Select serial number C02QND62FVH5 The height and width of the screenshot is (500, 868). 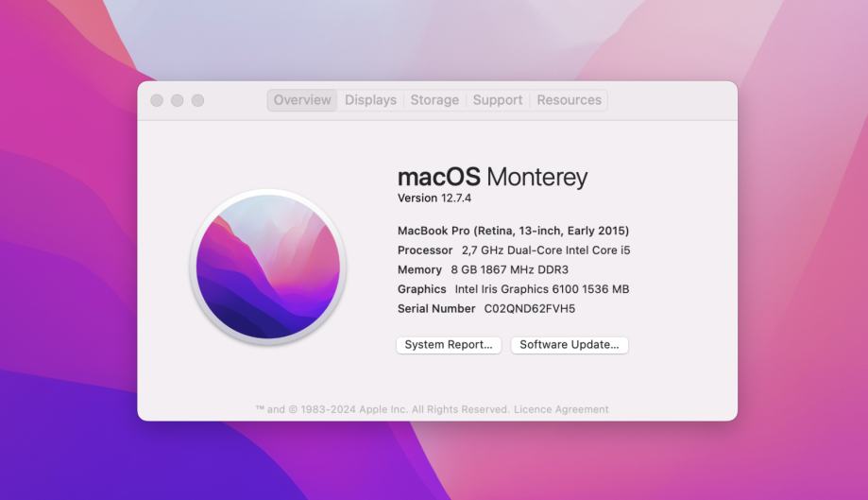[x=529, y=308]
